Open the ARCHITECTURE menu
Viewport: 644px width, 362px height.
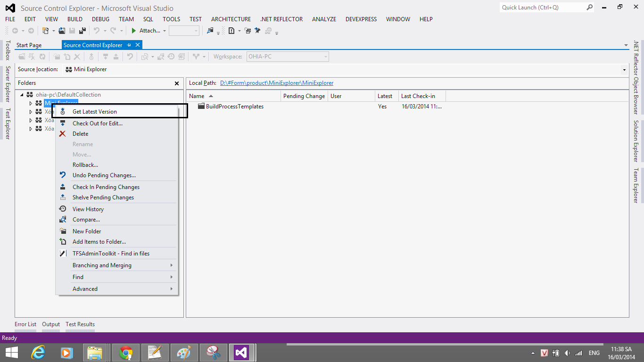coord(231,19)
